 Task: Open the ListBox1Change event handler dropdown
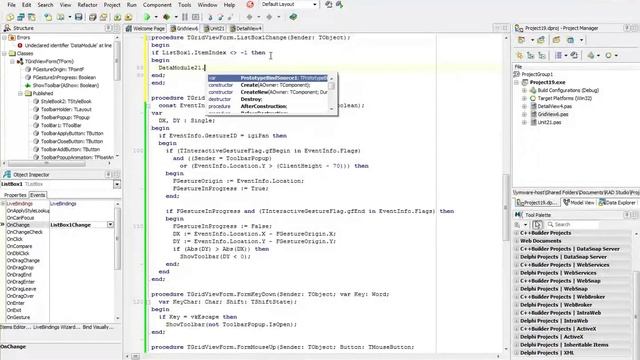point(110,225)
